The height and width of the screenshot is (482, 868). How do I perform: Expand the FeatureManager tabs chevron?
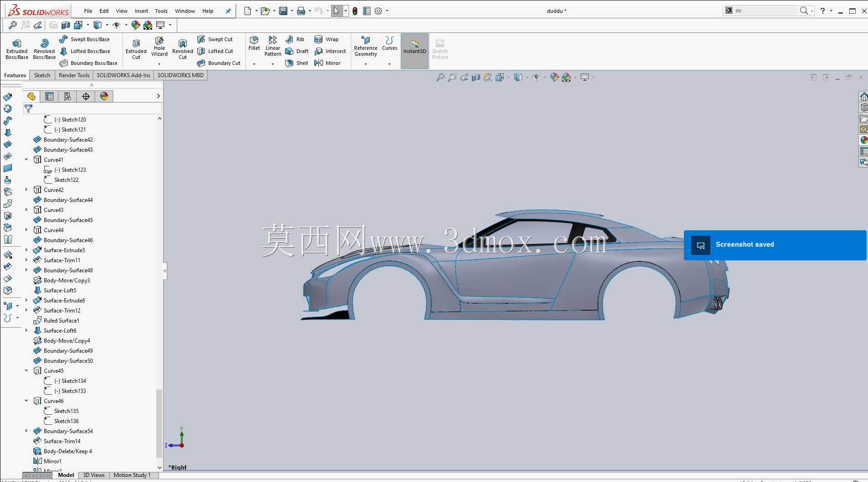pyautogui.click(x=158, y=96)
